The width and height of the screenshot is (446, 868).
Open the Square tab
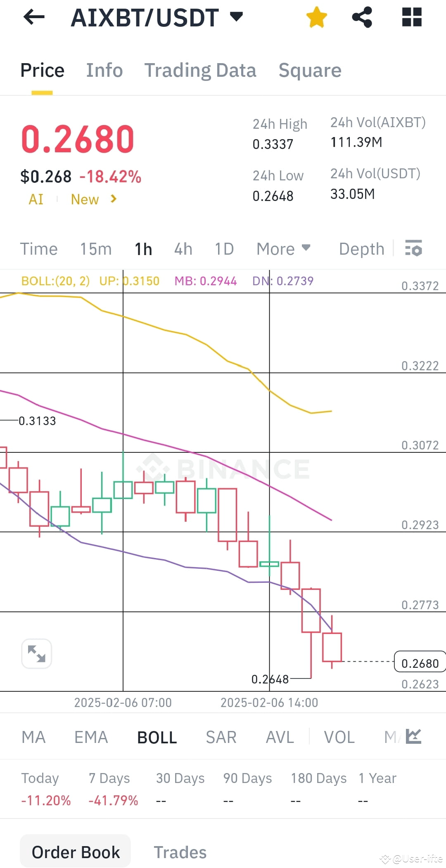pos(310,70)
